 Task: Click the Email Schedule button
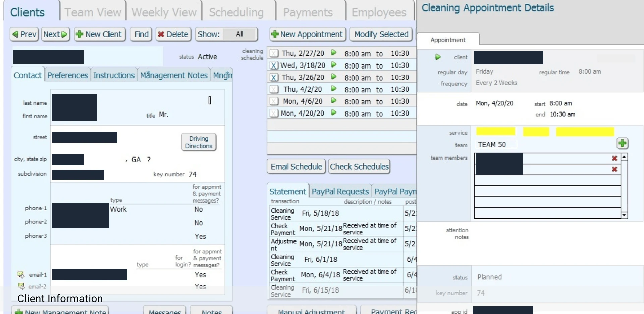(x=296, y=167)
